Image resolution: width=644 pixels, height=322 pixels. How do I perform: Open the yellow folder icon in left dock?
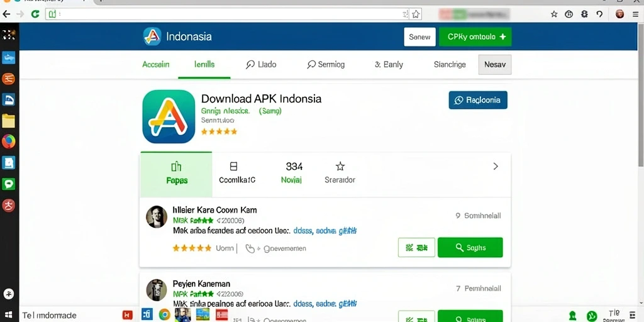coord(9,121)
